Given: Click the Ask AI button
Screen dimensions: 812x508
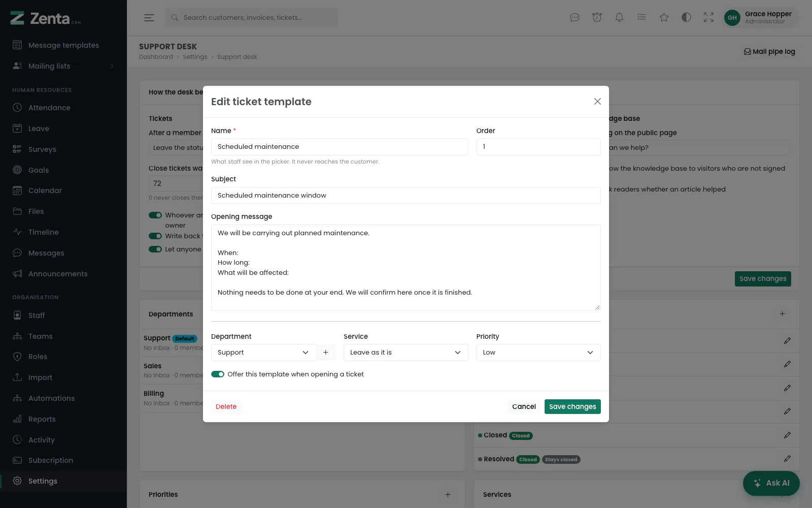Looking at the screenshot, I should pyautogui.click(x=771, y=483).
